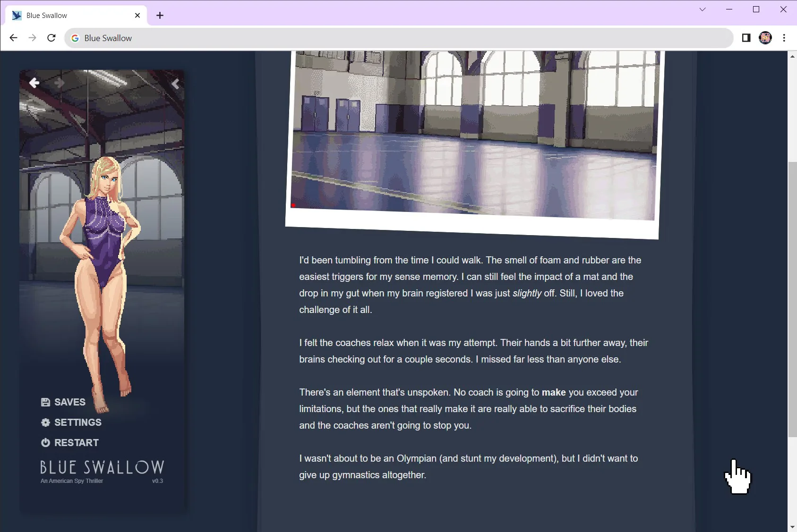Click the gymnasium photo

(474, 137)
